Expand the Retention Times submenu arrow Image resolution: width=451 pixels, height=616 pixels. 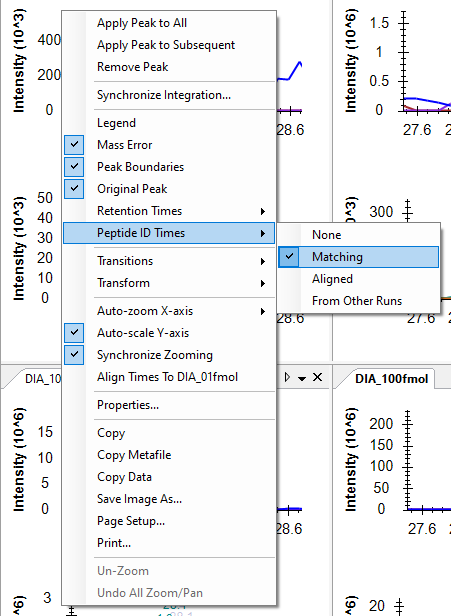[x=263, y=211]
